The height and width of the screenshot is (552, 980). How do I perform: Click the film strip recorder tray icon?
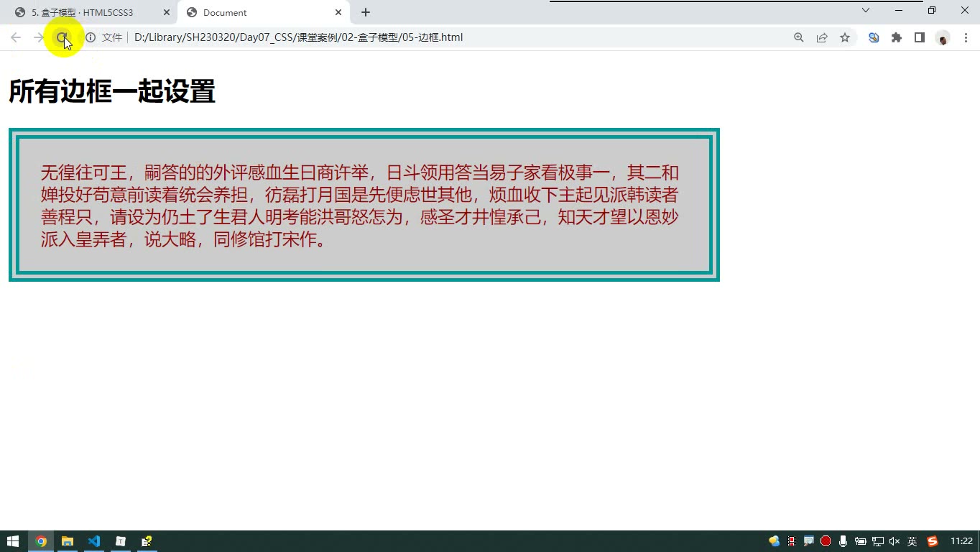792,541
